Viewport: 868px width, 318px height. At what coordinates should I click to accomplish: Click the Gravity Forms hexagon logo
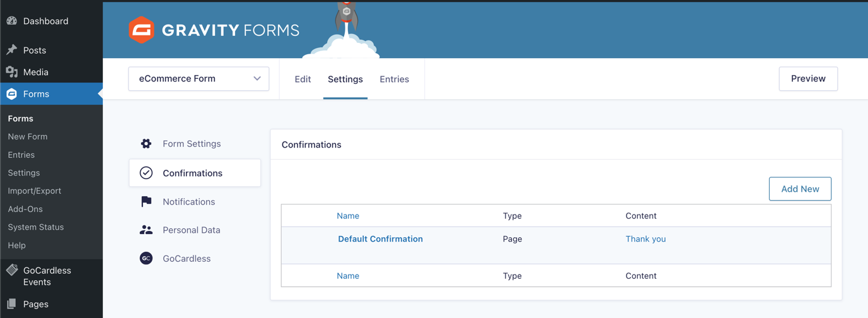tap(141, 30)
